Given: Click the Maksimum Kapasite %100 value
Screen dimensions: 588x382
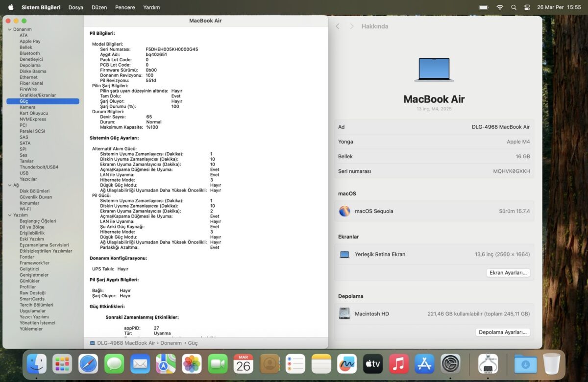Looking at the screenshot, I should tap(152, 127).
